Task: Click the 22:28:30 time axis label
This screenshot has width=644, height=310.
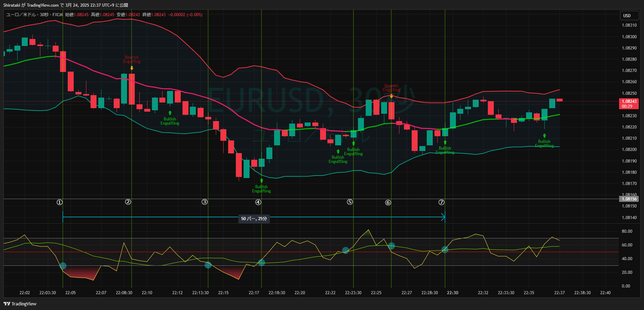Action: click(x=430, y=293)
